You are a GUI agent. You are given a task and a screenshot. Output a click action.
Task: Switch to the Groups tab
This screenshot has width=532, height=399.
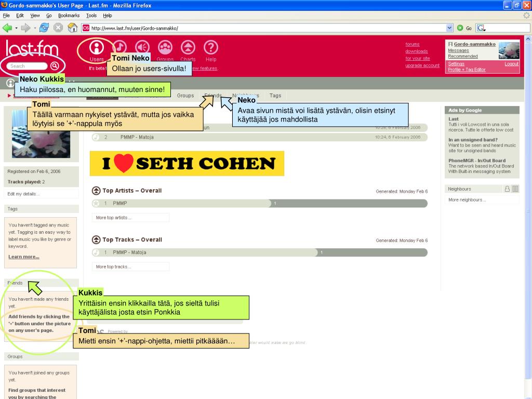tap(185, 96)
